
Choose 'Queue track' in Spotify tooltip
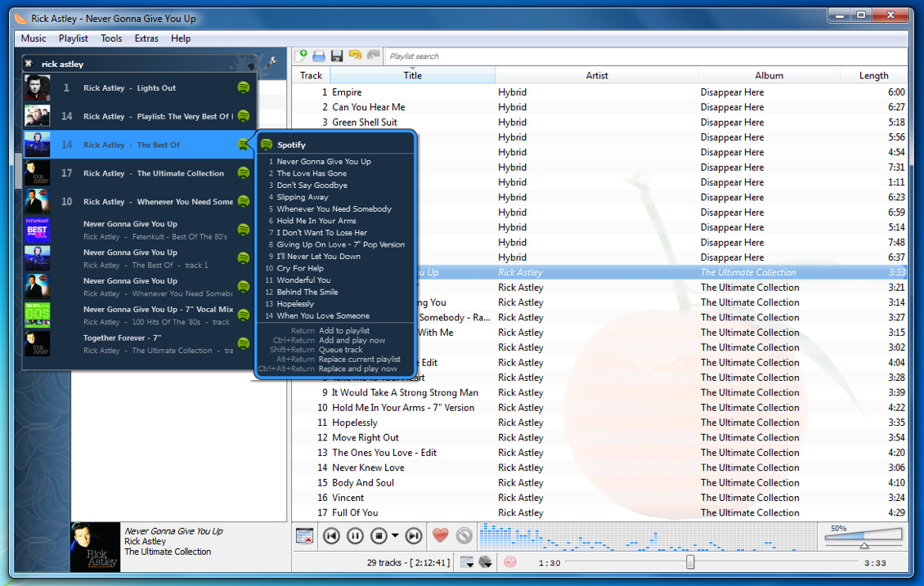coord(341,350)
